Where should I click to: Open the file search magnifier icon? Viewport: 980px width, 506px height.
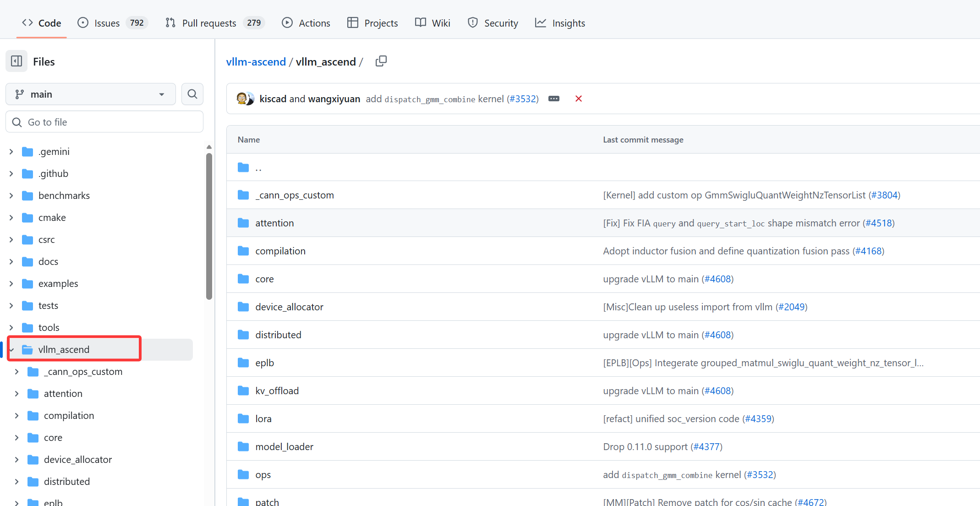point(192,93)
